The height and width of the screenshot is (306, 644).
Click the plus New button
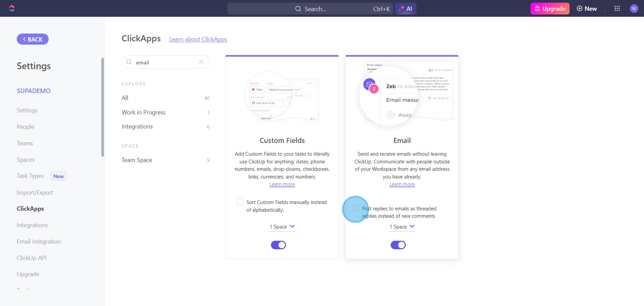[587, 9]
